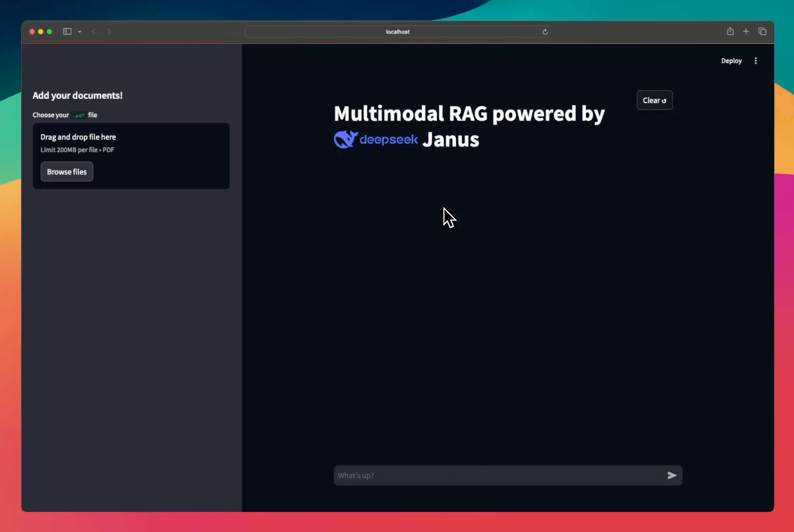Go forward with the browser forward arrow
This screenshot has height=532, width=794.
point(109,32)
